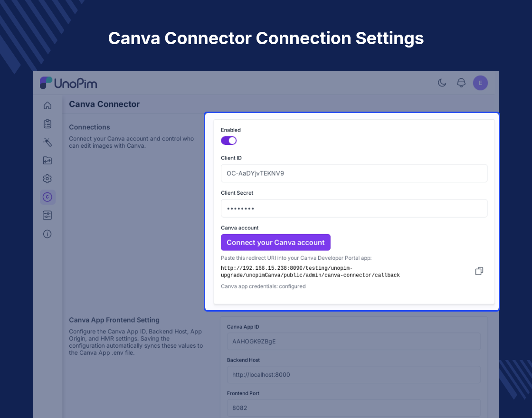
Task: Copy the redirect URI to clipboard
Action: pyautogui.click(x=479, y=271)
